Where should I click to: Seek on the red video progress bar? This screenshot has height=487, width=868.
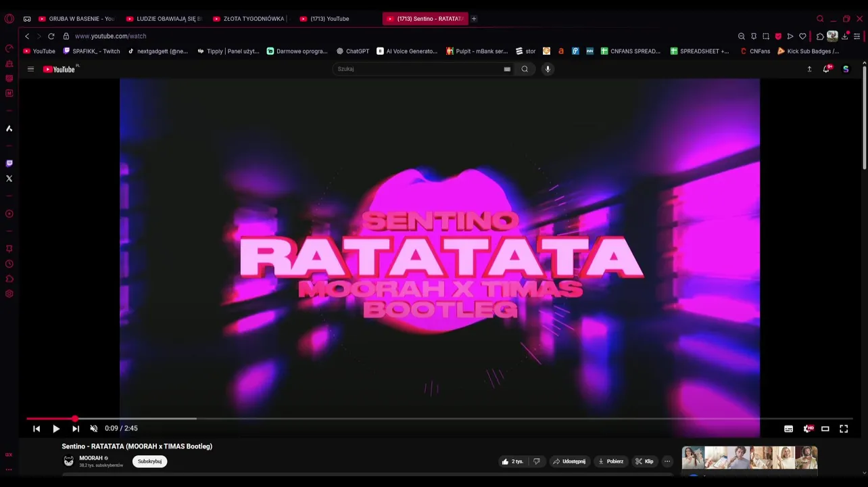coord(439,419)
